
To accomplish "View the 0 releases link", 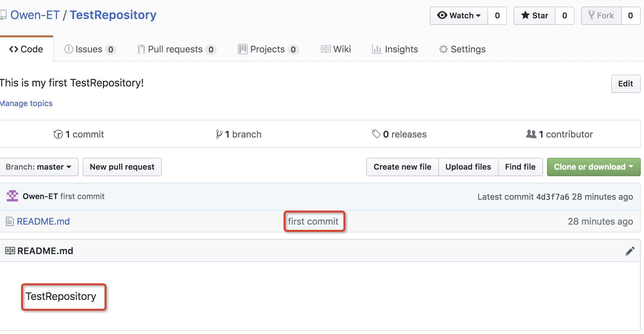I will pos(399,134).
